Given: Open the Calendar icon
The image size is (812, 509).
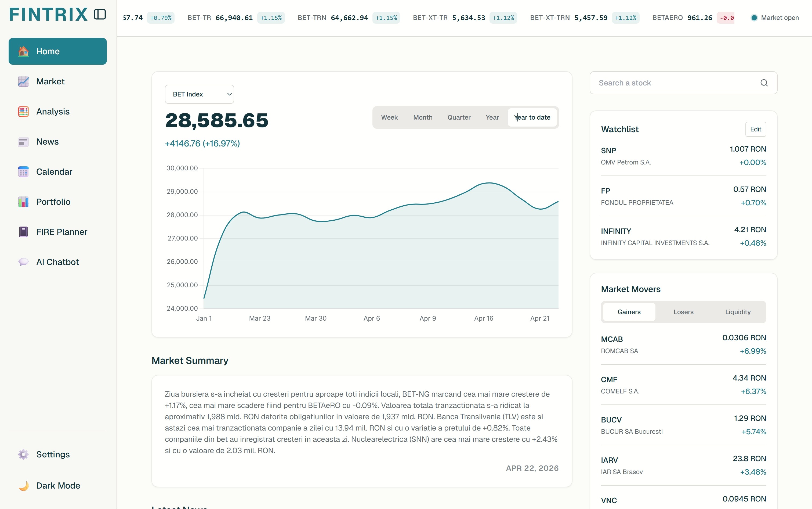Looking at the screenshot, I should tap(23, 172).
